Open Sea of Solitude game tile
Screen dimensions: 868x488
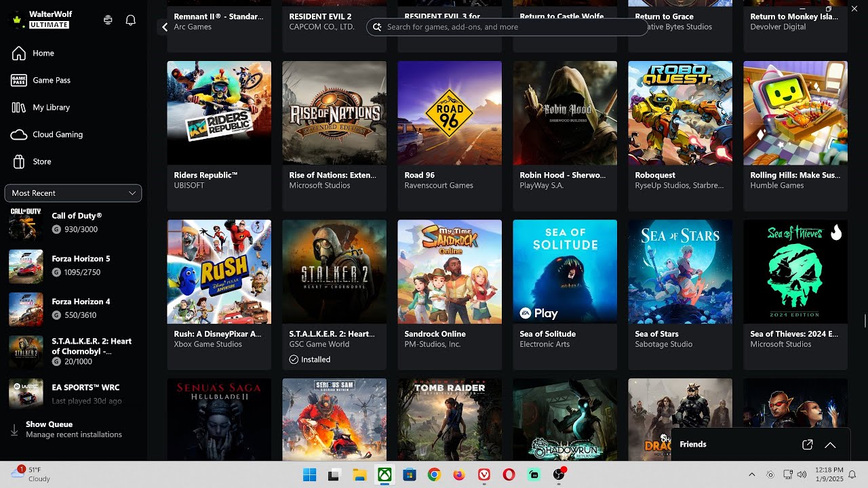click(x=565, y=294)
